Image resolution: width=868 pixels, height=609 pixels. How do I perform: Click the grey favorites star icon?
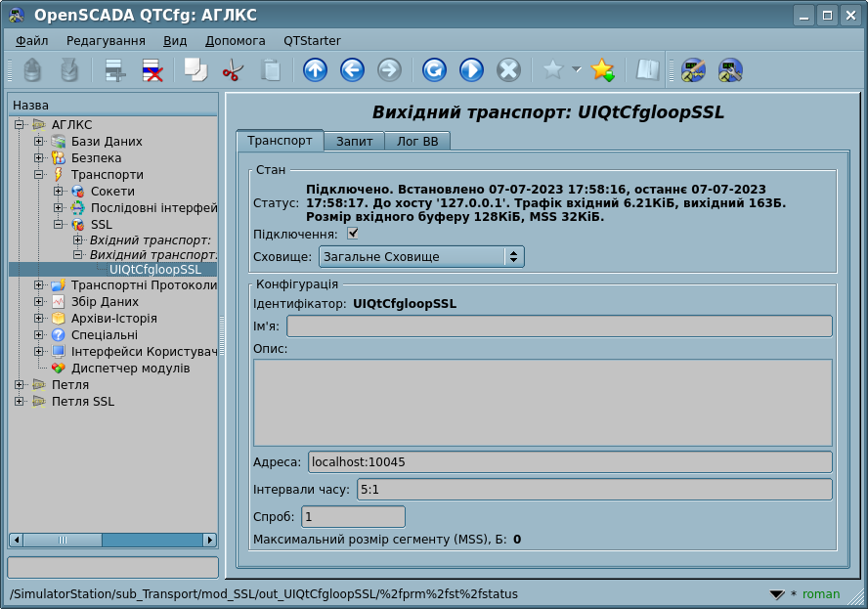click(x=552, y=69)
